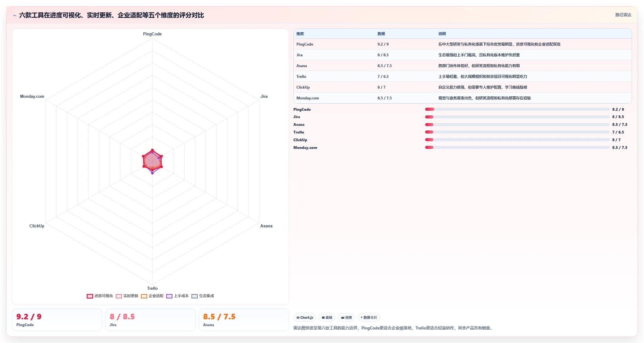Click the 7 / 6.5 value in the table

pyautogui.click(x=383, y=77)
